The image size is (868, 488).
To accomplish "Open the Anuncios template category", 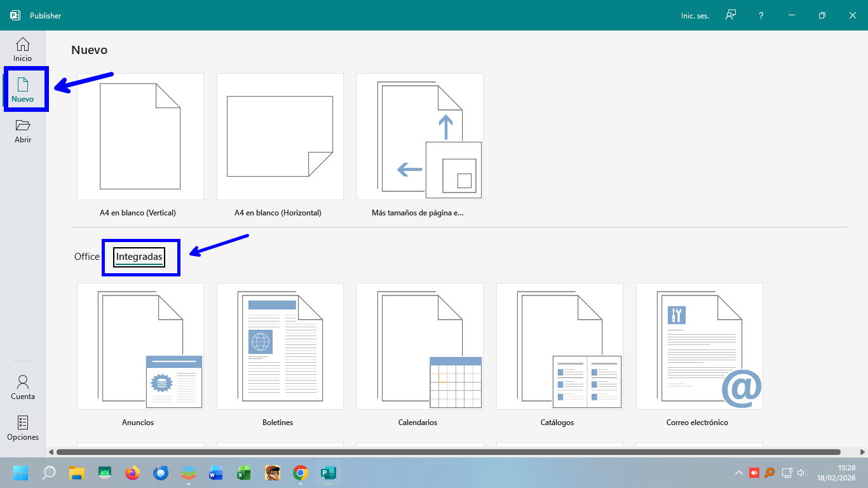I will click(x=140, y=346).
